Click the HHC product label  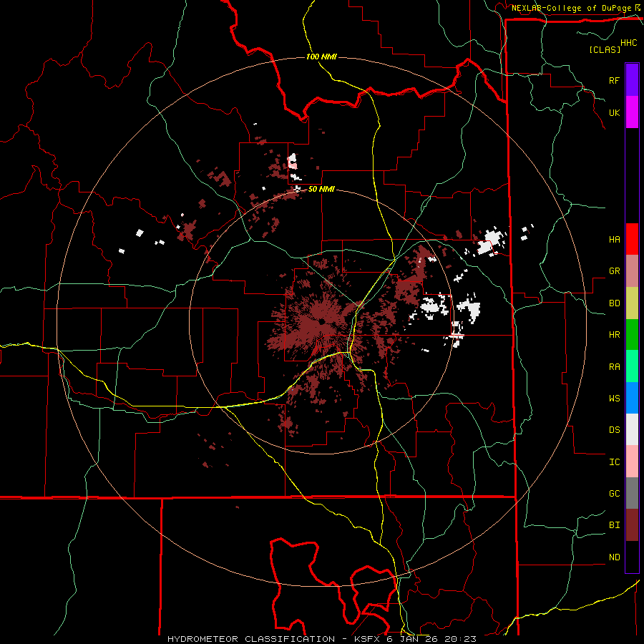click(x=628, y=43)
